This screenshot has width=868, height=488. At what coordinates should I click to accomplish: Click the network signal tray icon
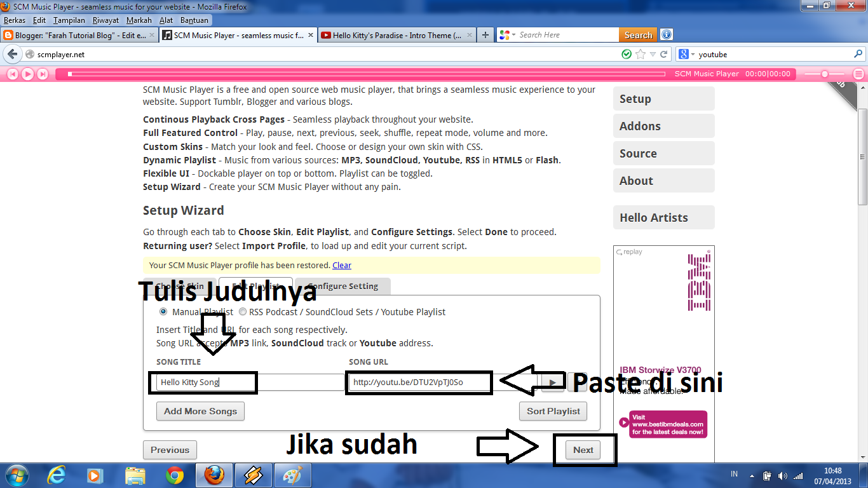click(797, 475)
